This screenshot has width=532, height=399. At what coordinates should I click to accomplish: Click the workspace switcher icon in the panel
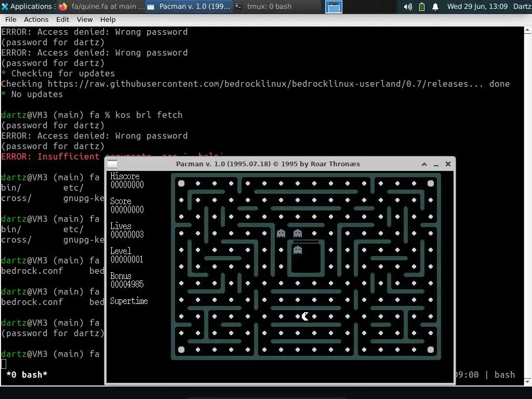click(x=334, y=7)
